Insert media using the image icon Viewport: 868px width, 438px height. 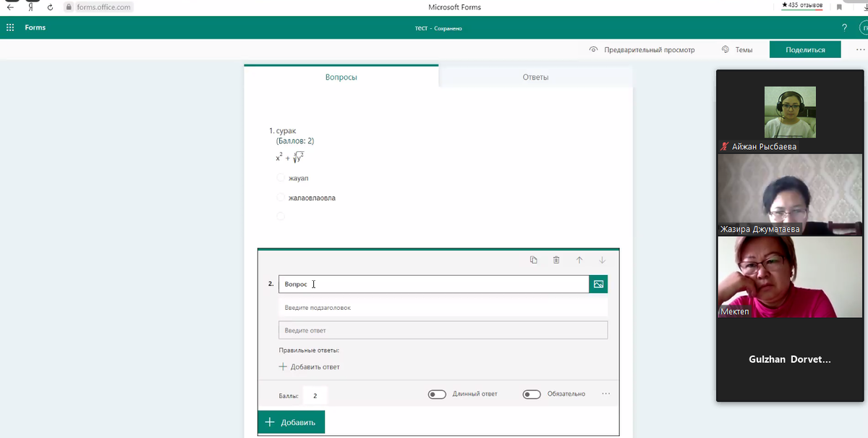598,285
